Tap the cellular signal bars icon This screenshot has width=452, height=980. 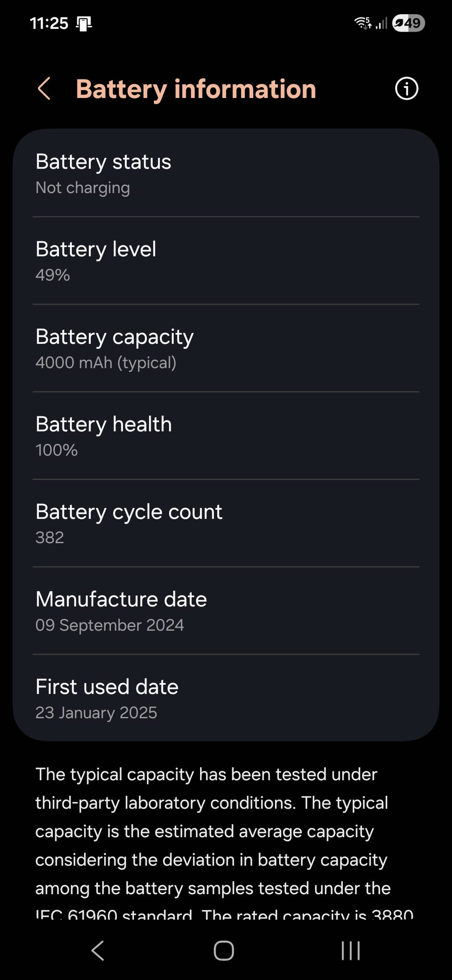(381, 23)
